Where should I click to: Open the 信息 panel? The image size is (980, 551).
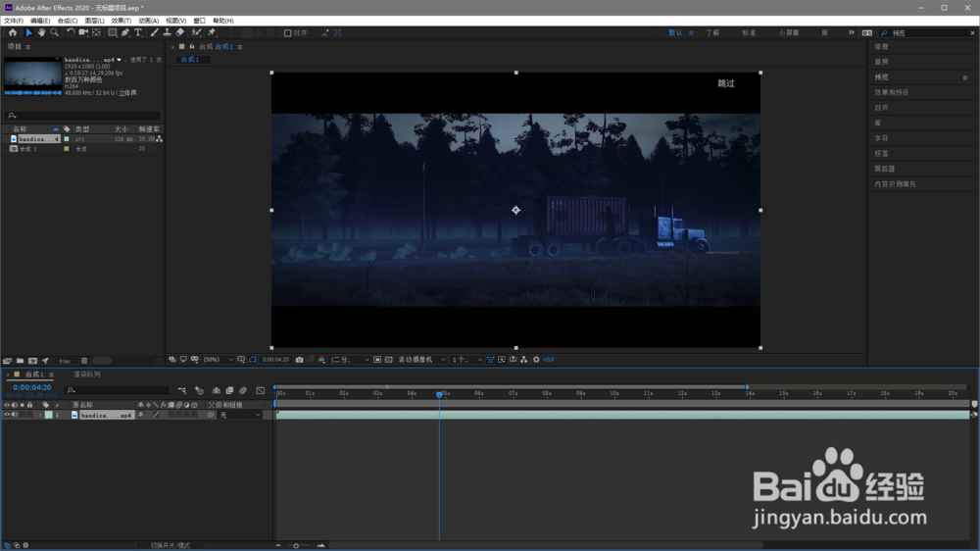[881, 47]
